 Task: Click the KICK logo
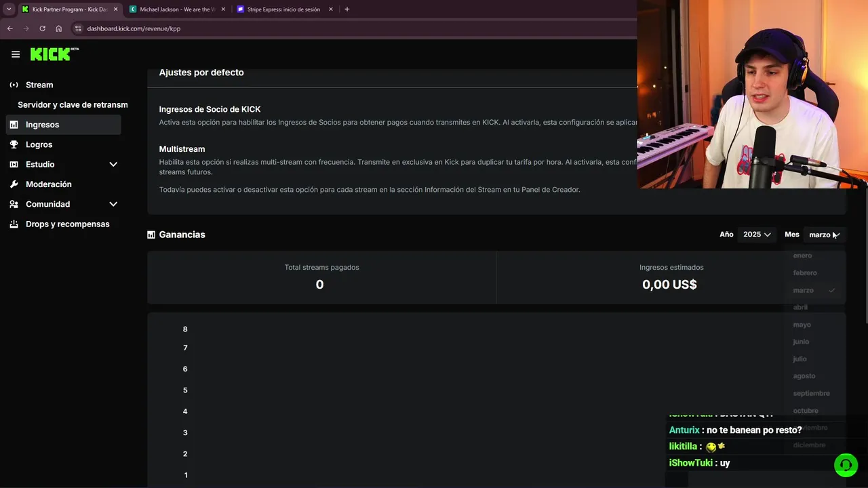54,54
